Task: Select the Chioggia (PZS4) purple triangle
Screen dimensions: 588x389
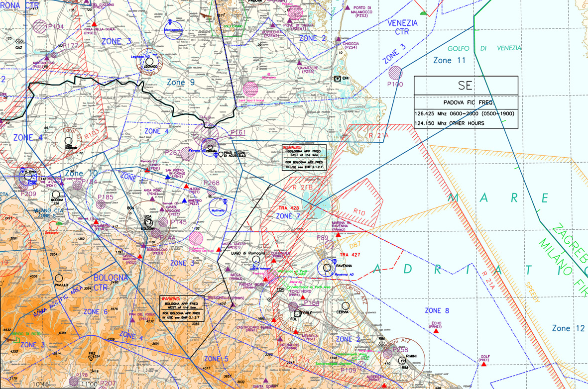Action: [x=338, y=39]
